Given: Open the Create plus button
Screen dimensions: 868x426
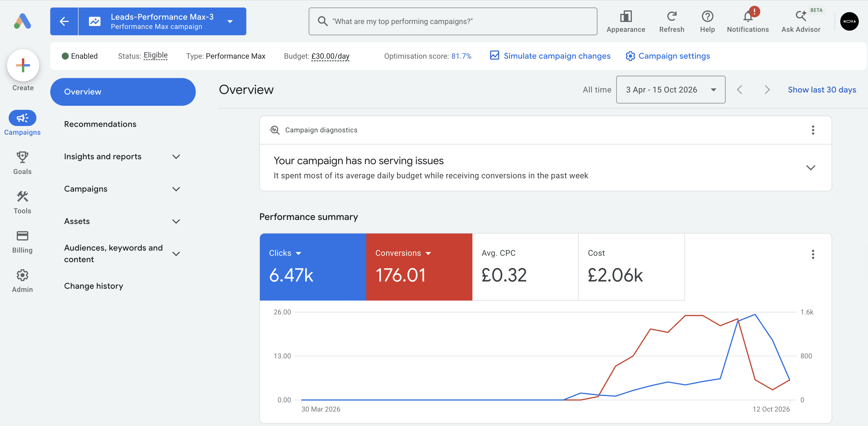Looking at the screenshot, I should (x=23, y=65).
